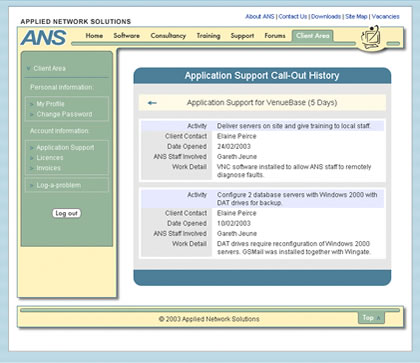Open the Support menu item
420x363 pixels.
tap(242, 36)
